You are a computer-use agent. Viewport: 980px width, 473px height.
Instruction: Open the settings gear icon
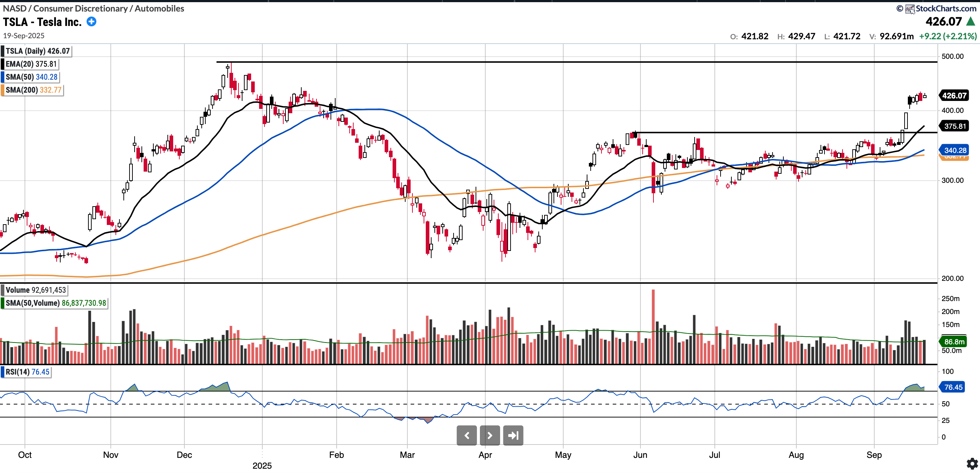[972, 464]
